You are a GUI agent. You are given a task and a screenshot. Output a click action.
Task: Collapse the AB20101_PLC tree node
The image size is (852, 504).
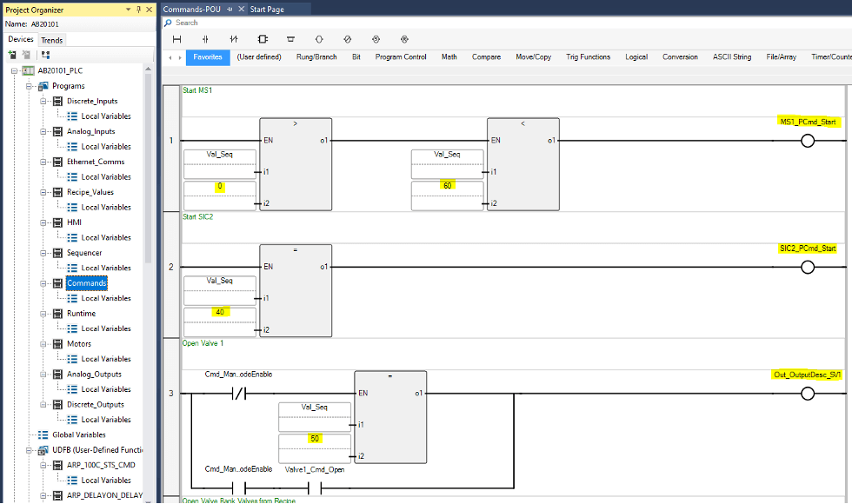(x=15, y=70)
